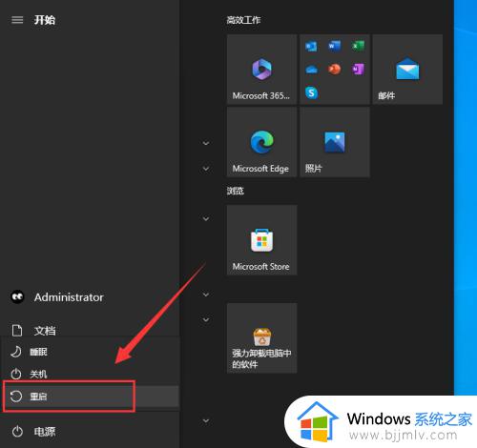Open the Microsoft 365 tile
Screen dimensions: 477x448
pyautogui.click(x=261, y=70)
